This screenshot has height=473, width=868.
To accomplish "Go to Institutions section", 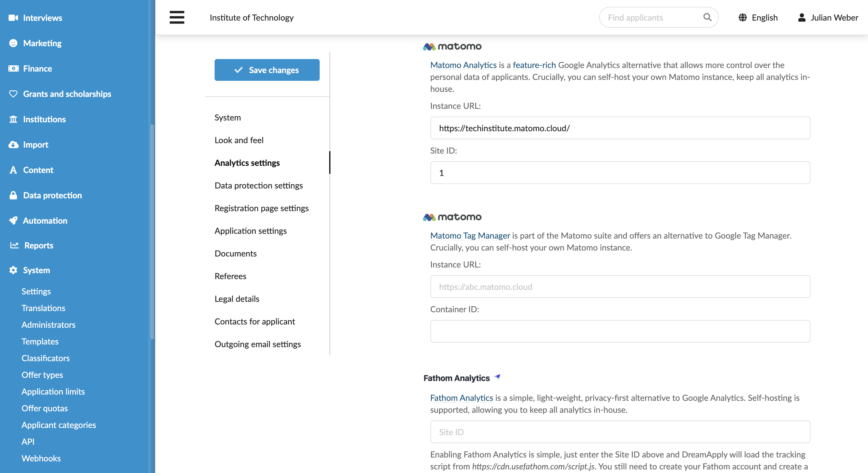I will (x=44, y=119).
